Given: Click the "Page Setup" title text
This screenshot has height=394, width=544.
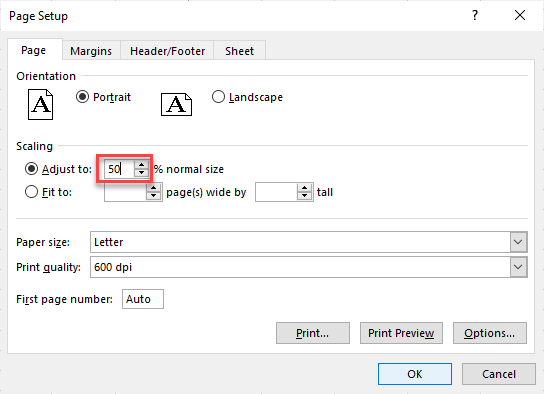Looking at the screenshot, I should (x=39, y=16).
